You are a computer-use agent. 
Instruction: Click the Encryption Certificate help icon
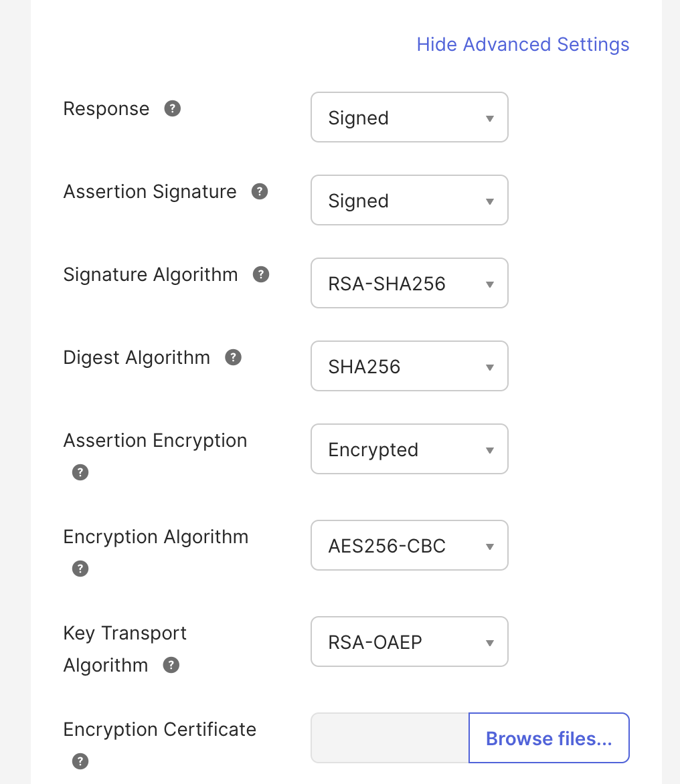(80, 761)
